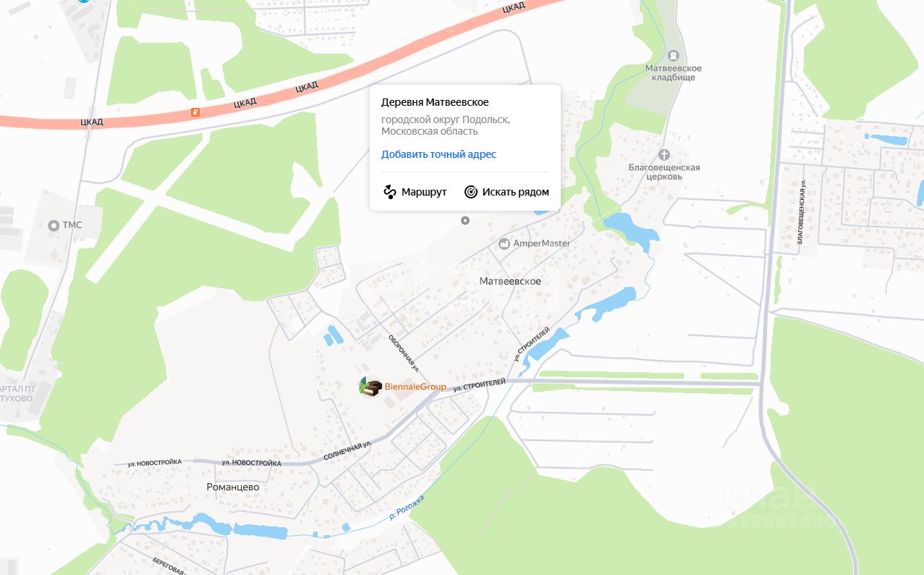Click the Солнечная ул. street label
Viewport: 924px width, 575px height.
click(x=348, y=453)
